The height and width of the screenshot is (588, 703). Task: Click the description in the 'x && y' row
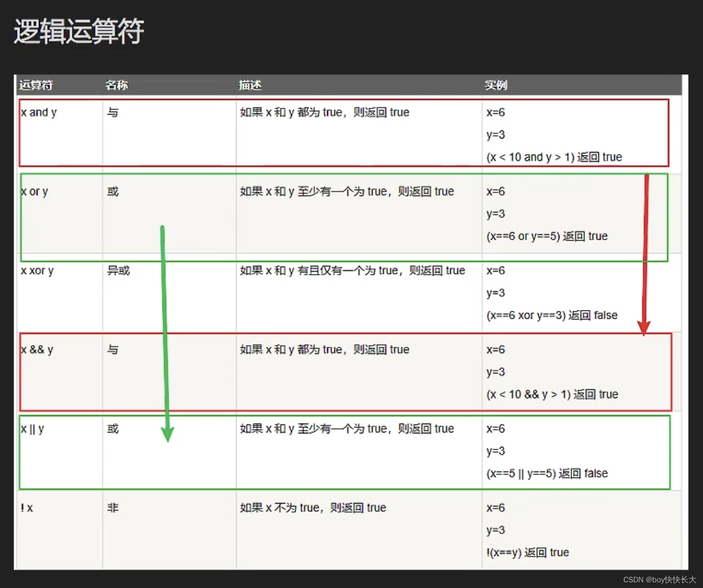(x=325, y=350)
